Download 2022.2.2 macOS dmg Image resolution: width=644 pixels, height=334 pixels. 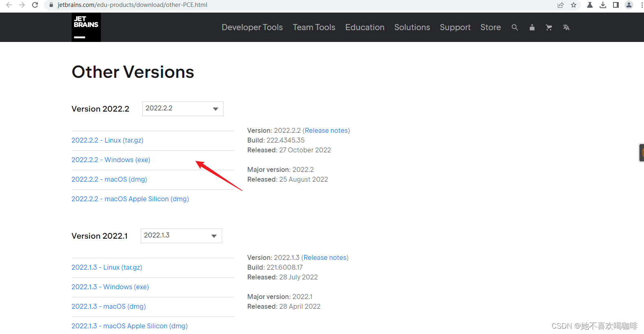109,179
